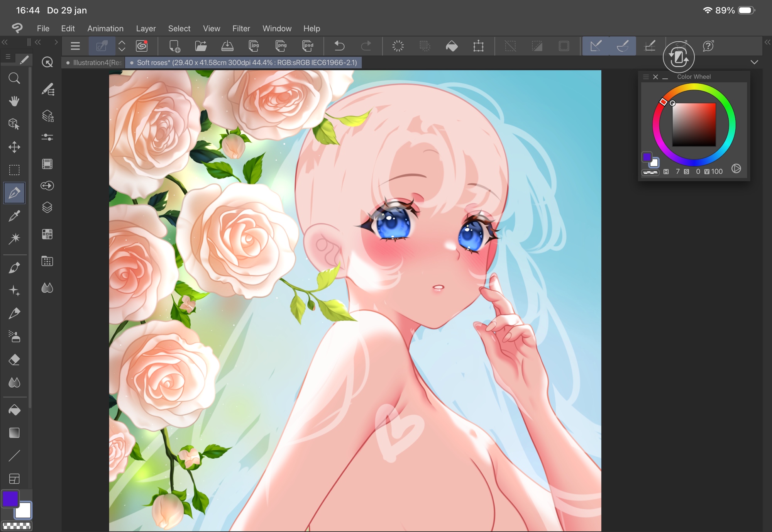The width and height of the screenshot is (772, 532).
Task: Select the Eyedropper tool
Action: 14,216
